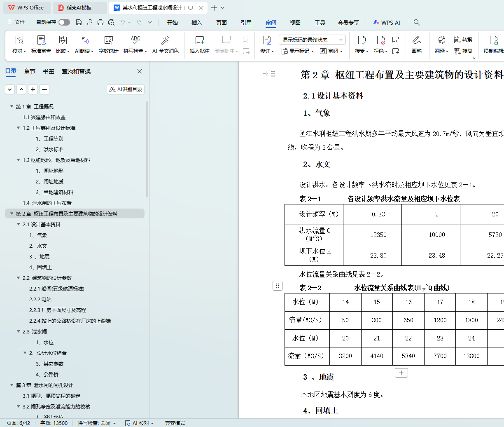This screenshot has height=427, width=504.
Task: Jump to 3.1 堰型、堰顶高程的确定 heading
Action: point(51,396)
